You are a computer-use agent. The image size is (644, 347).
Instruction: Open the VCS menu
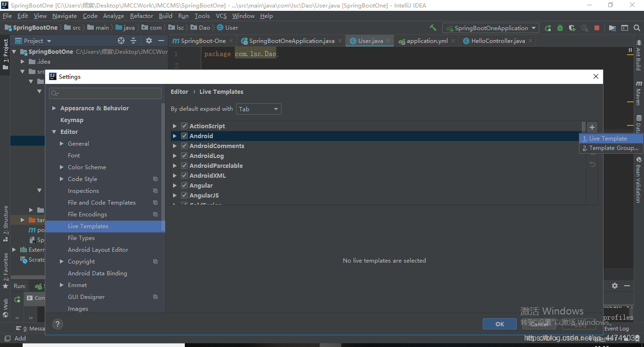click(221, 16)
